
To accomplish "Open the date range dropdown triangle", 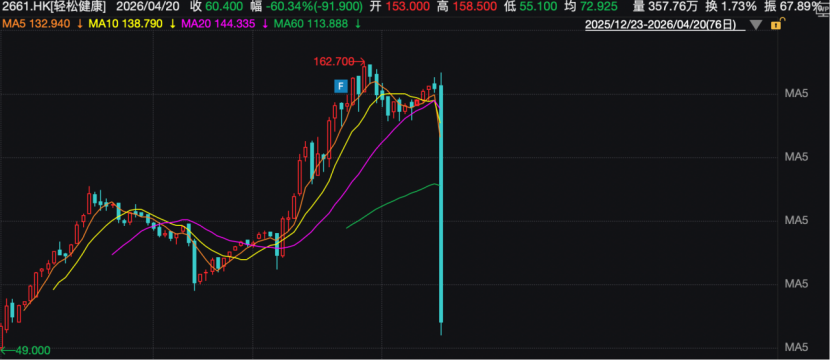I will pos(756,25).
